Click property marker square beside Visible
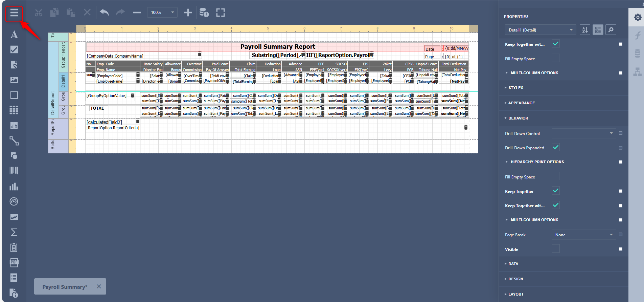The height and width of the screenshot is (302, 644). coord(621,249)
